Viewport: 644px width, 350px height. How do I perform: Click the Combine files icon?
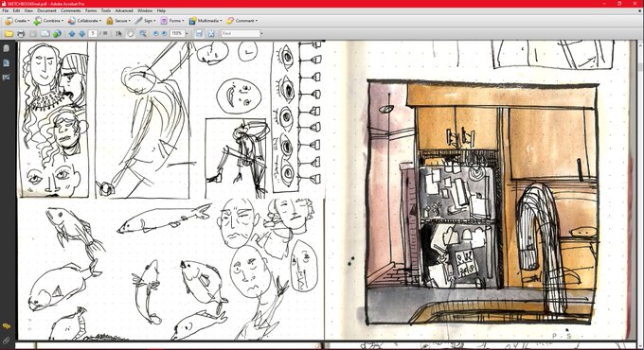[38, 21]
